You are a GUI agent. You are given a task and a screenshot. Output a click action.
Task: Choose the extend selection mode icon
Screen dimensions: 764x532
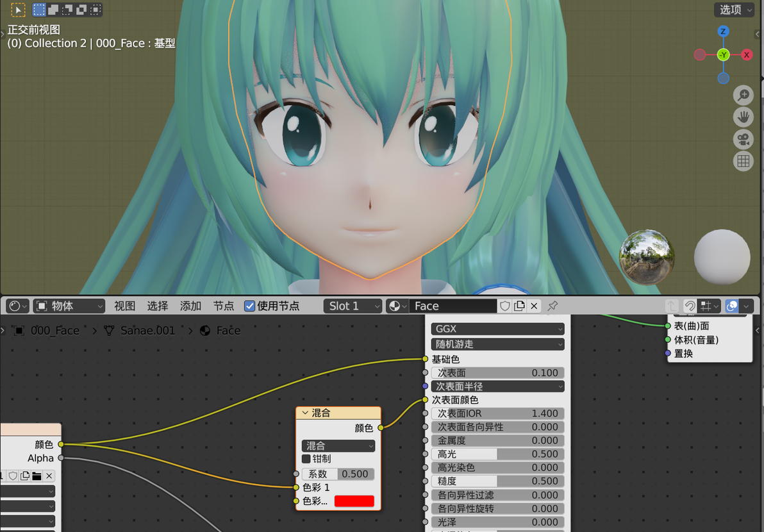pos(53,9)
